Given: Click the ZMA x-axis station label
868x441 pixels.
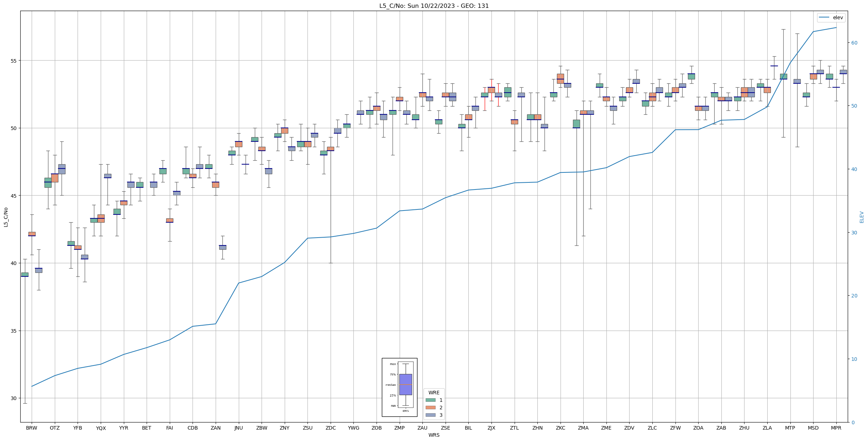Looking at the screenshot, I should pos(583,428).
